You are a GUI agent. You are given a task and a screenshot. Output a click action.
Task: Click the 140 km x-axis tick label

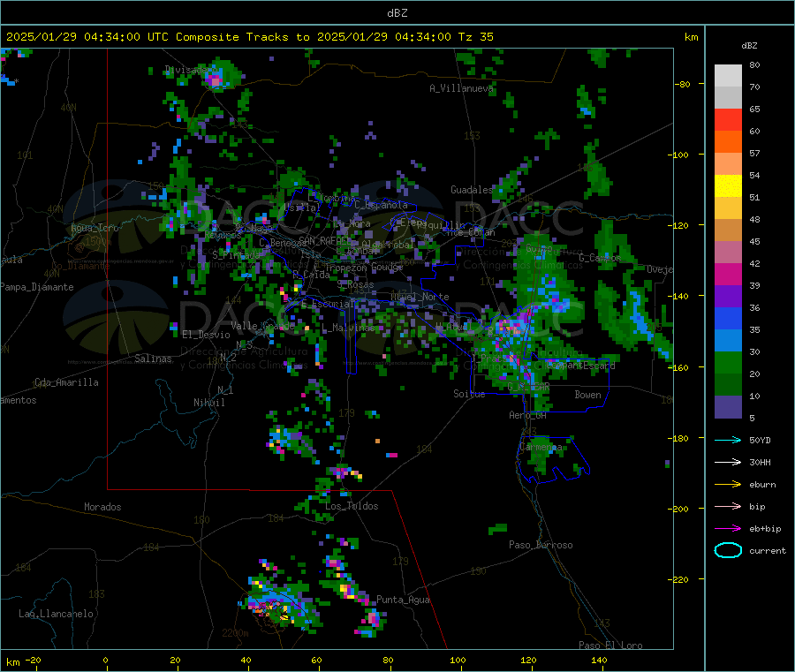599,660
